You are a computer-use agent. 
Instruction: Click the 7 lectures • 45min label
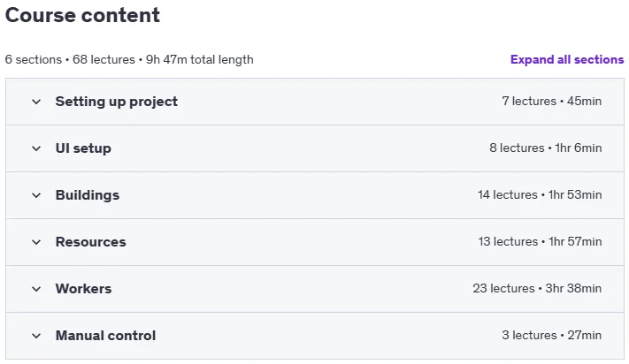tap(551, 102)
